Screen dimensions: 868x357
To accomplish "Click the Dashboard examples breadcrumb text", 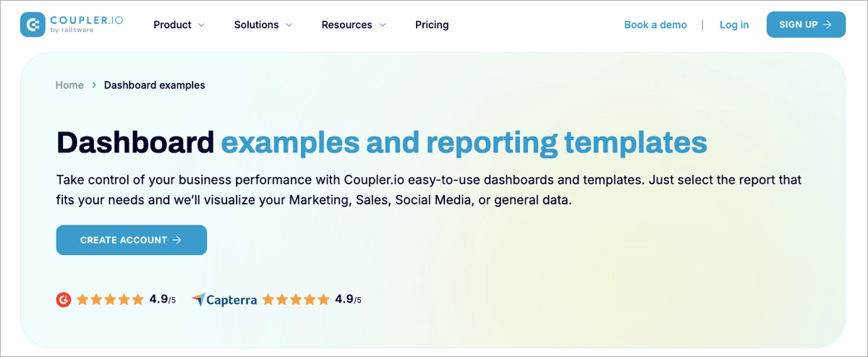I will [x=155, y=85].
